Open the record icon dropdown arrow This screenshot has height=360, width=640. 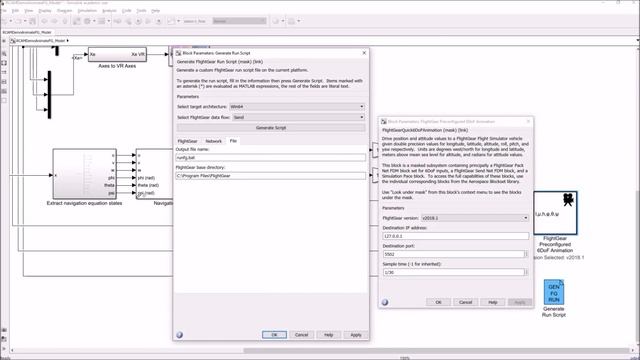[178, 21]
